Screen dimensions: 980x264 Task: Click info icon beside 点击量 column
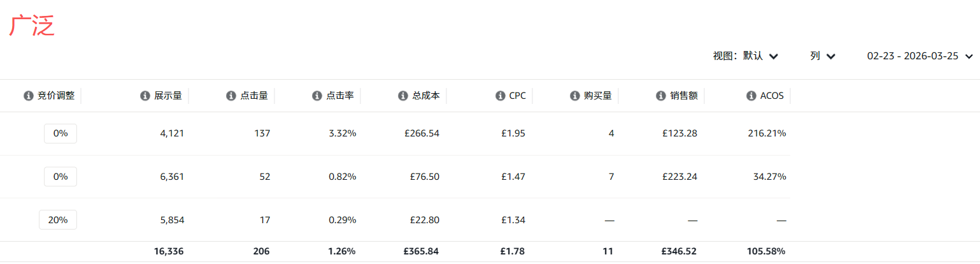pyautogui.click(x=231, y=96)
